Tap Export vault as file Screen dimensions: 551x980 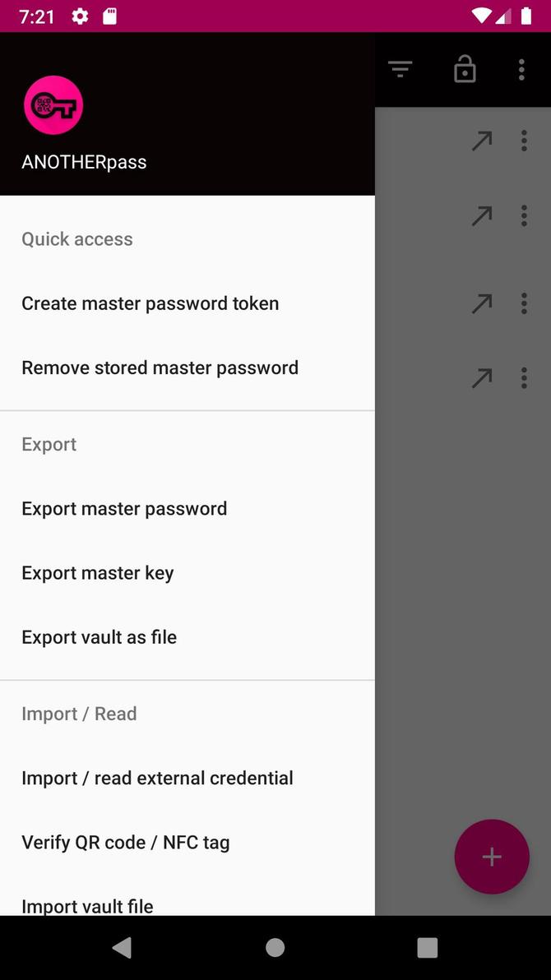tap(99, 636)
